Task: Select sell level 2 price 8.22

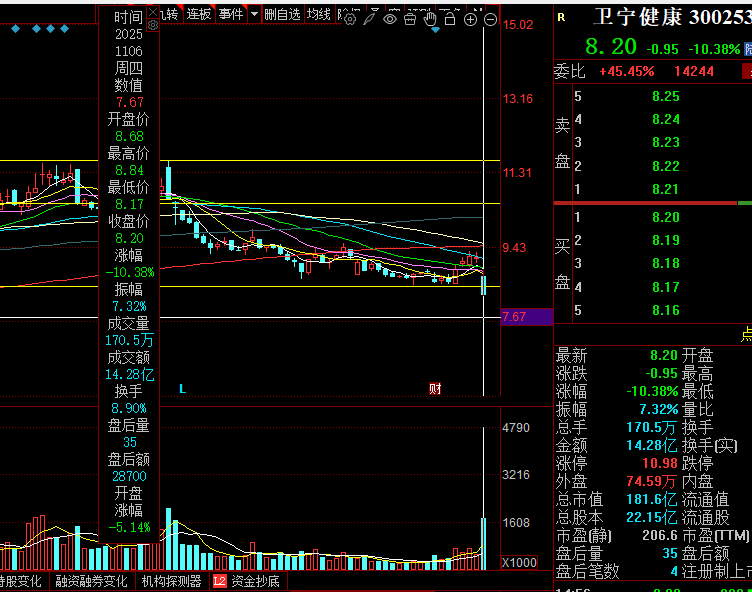Action: (666, 166)
